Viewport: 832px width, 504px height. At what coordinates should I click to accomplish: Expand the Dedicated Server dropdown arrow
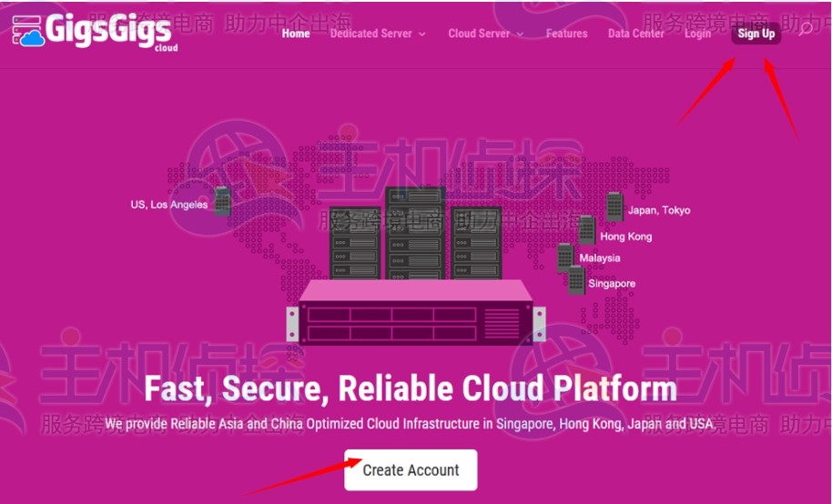pos(422,34)
